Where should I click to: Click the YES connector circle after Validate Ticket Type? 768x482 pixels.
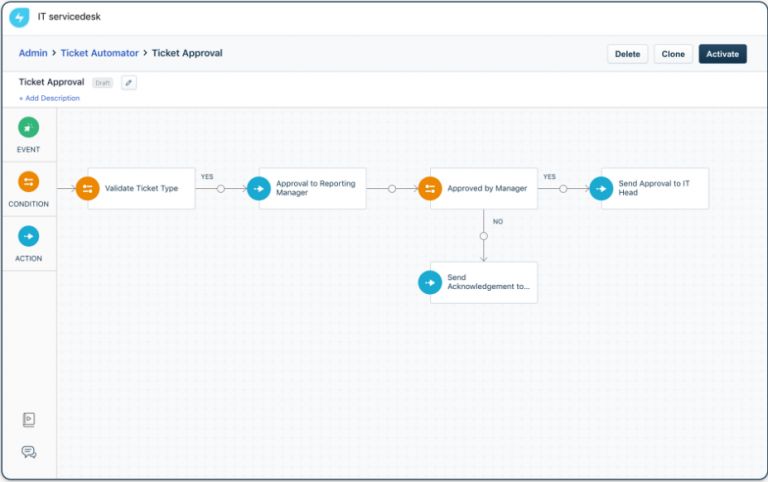(221, 188)
